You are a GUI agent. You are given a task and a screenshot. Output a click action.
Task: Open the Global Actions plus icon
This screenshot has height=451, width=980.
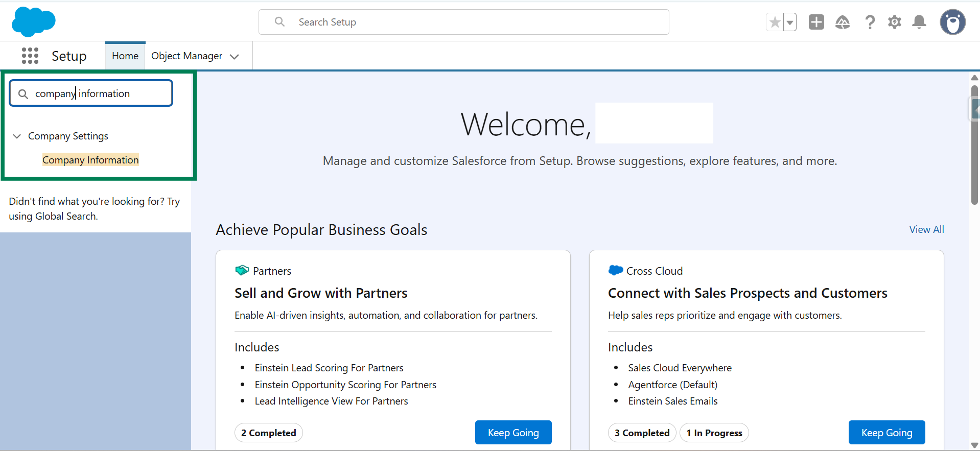coord(816,22)
